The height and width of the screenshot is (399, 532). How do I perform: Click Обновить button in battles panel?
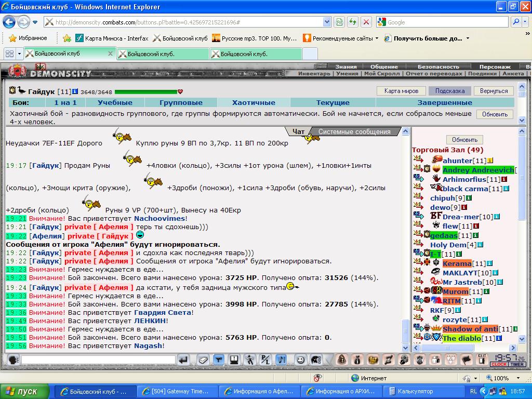(495, 114)
